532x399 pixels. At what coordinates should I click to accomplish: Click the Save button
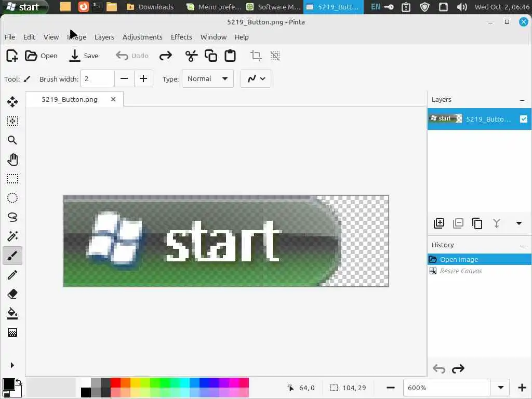(x=84, y=56)
